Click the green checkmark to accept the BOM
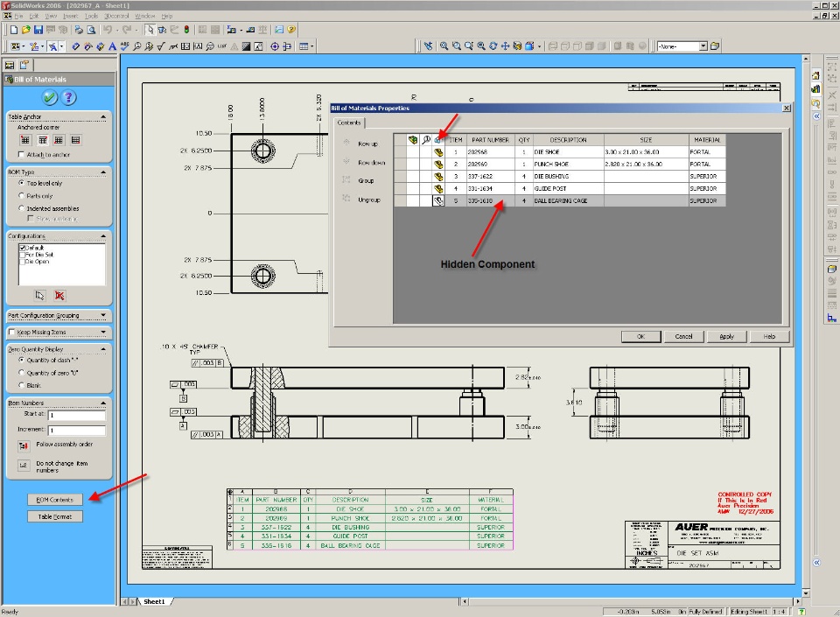This screenshot has height=617, width=840. 50,97
